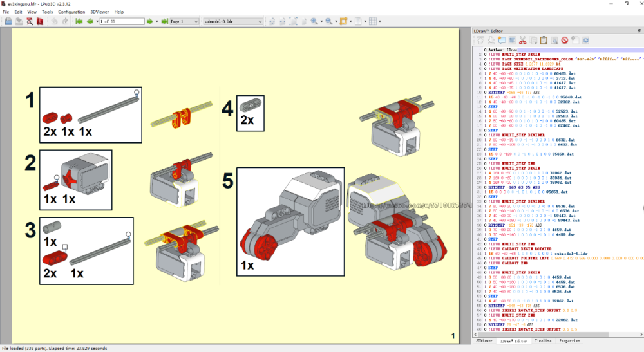Click the Copy icon in LDraw Editor

click(x=533, y=40)
